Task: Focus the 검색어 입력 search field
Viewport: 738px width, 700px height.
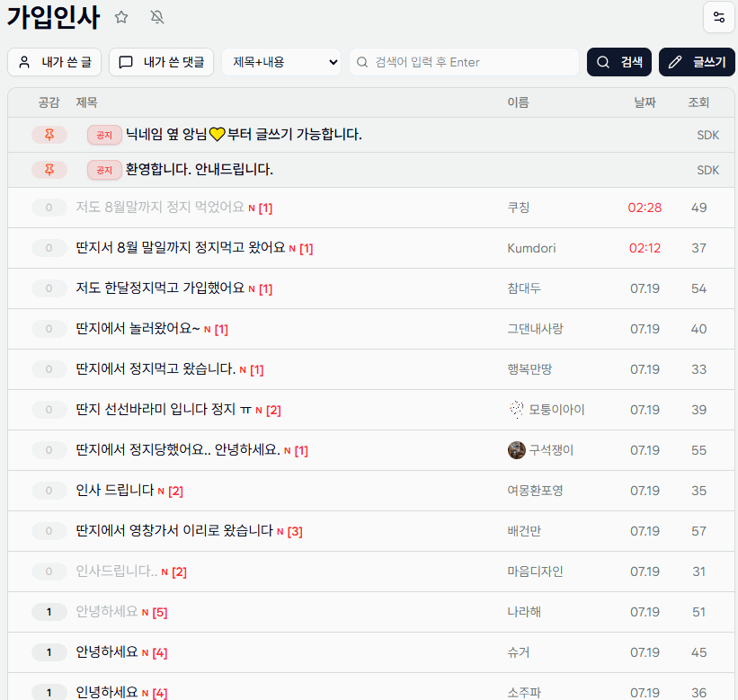Action: point(464,62)
